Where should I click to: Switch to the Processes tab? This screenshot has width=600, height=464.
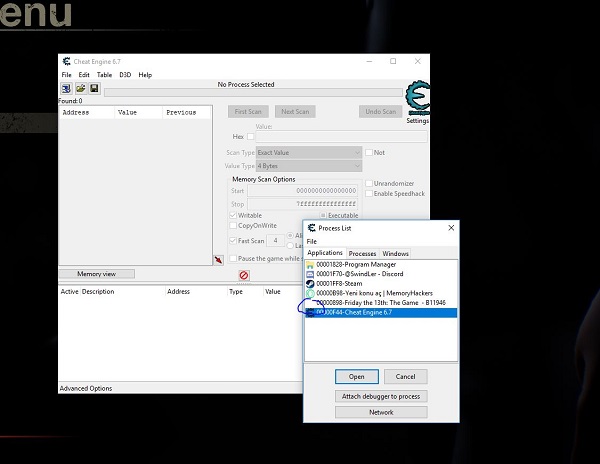point(362,254)
